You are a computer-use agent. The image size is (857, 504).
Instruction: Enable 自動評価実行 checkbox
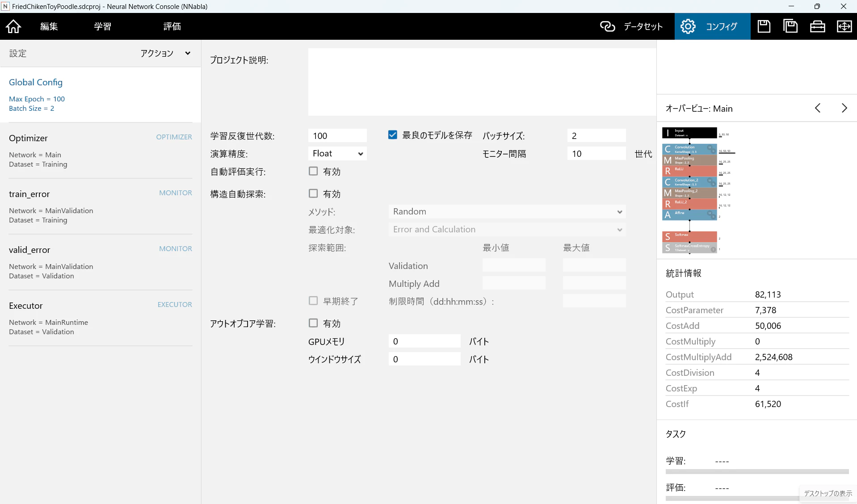tap(313, 171)
